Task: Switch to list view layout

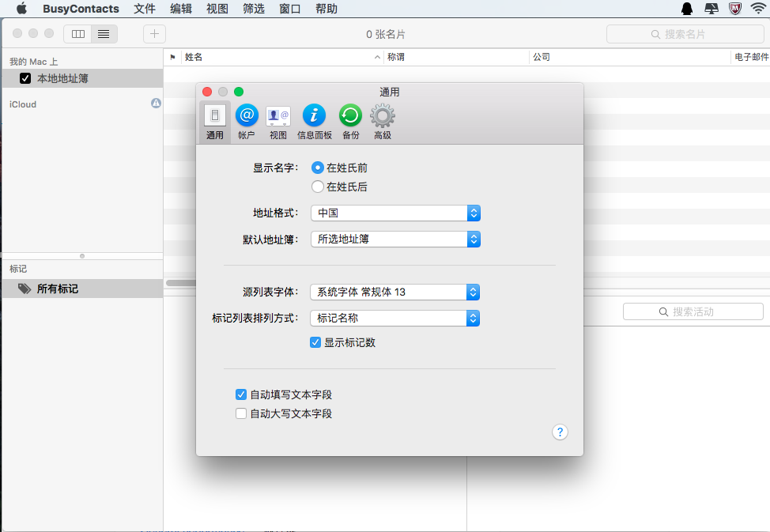Action: 104,34
